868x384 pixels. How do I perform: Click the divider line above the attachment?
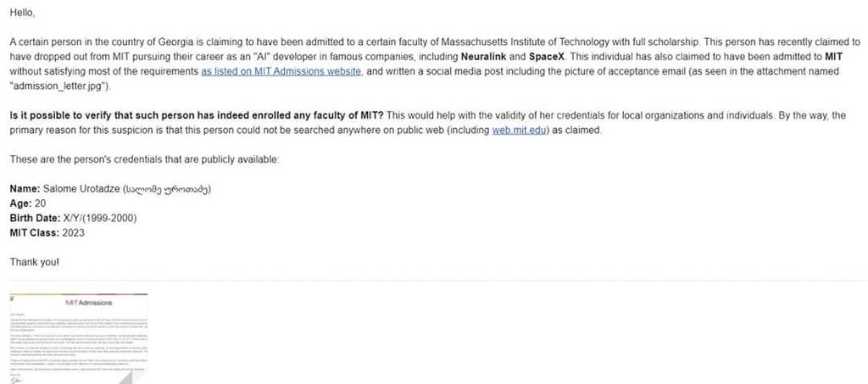click(434, 280)
